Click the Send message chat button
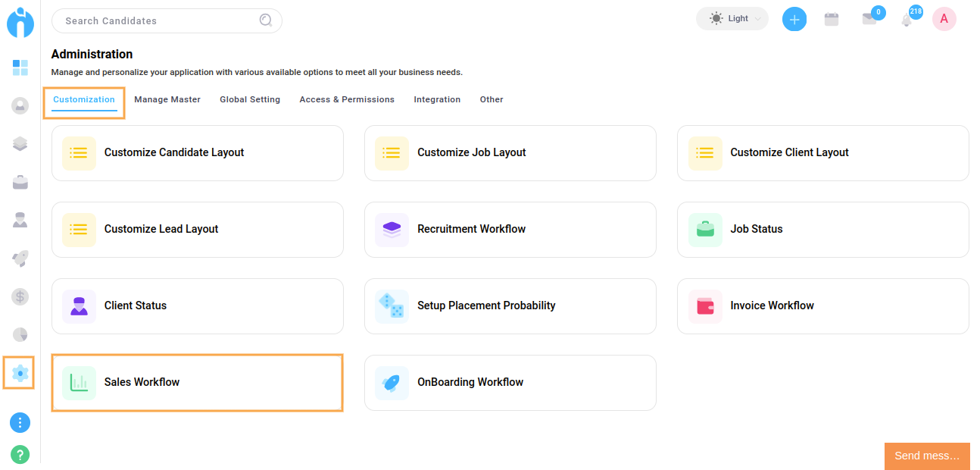Image resolution: width=980 pixels, height=470 pixels. 927,456
